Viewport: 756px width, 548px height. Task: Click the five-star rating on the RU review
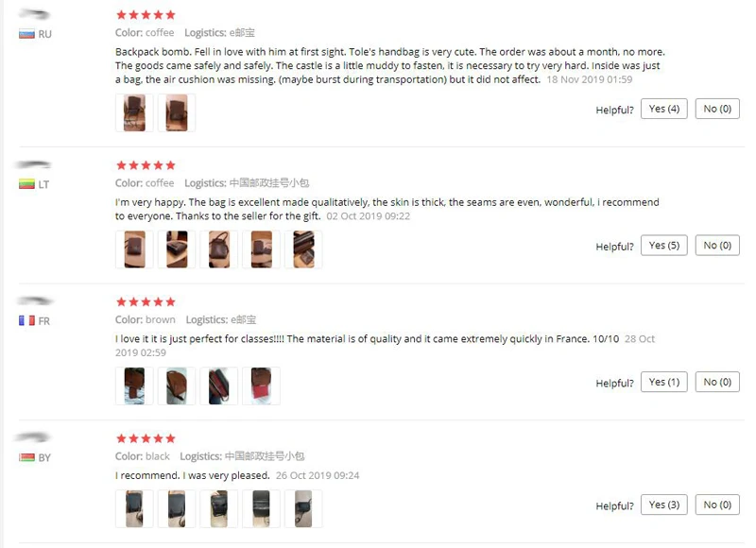(x=146, y=15)
